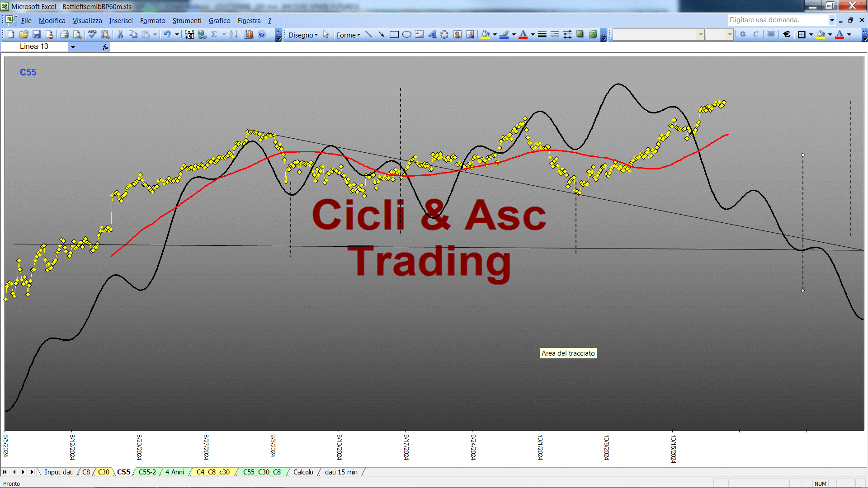
Task: Click the Insert Hyperlink globe icon
Action: pyautogui.click(x=202, y=34)
